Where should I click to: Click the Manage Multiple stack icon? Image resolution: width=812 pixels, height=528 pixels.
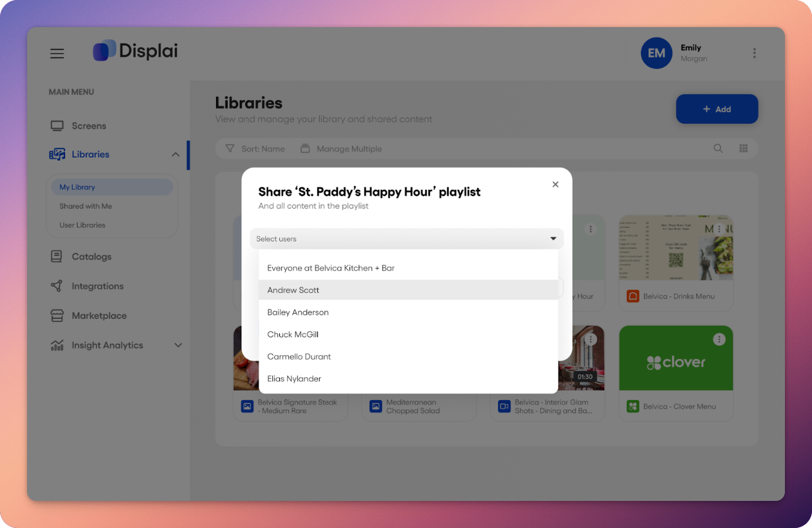(x=305, y=148)
